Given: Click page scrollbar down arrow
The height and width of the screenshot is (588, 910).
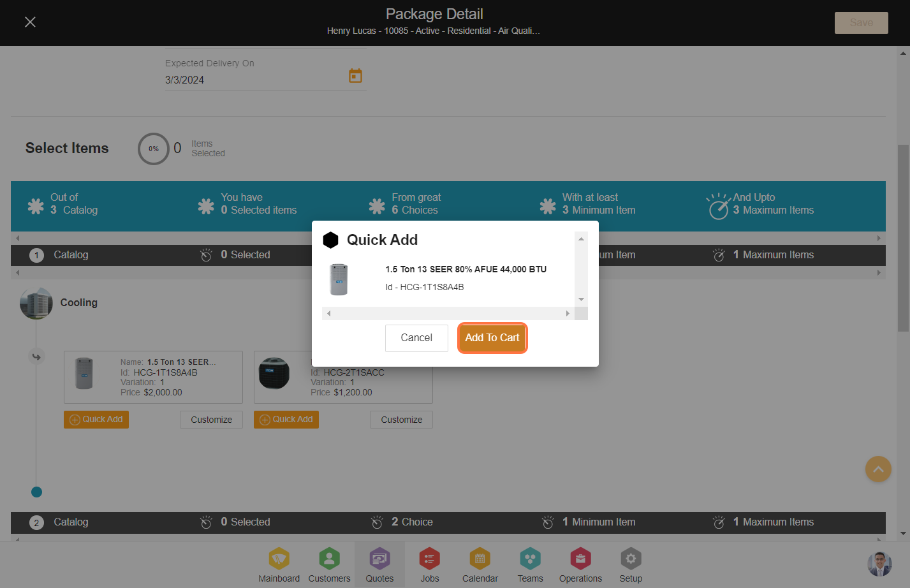Looking at the screenshot, I should pyautogui.click(x=903, y=534).
